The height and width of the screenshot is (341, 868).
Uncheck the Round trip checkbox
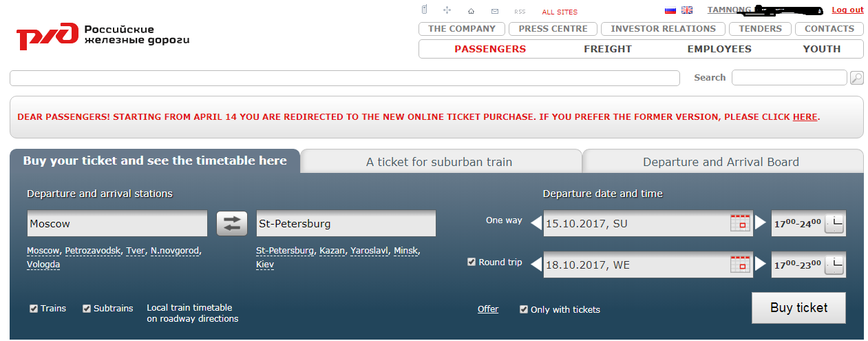472,262
